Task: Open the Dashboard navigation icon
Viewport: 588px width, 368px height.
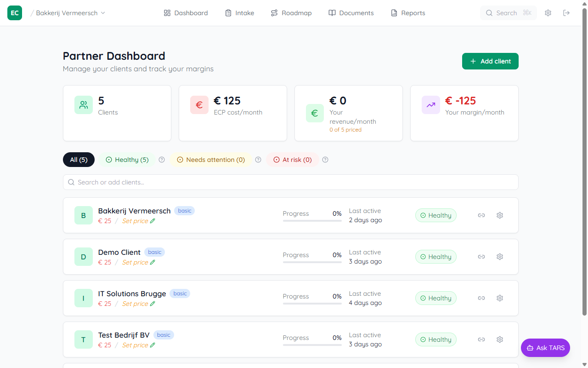Action: pos(167,12)
